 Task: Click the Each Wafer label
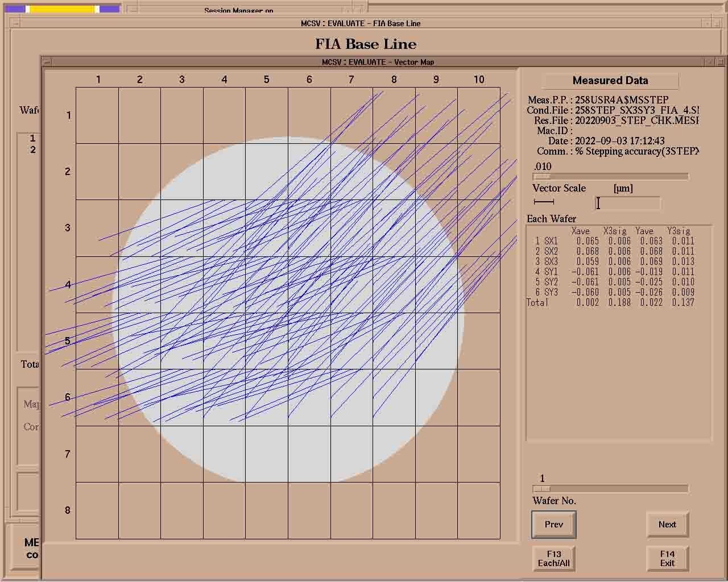551,219
